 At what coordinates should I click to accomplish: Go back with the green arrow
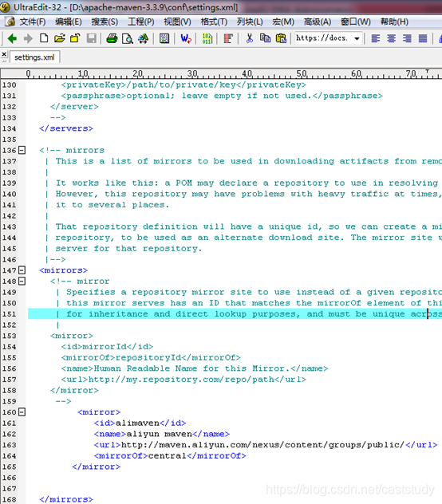[12, 39]
